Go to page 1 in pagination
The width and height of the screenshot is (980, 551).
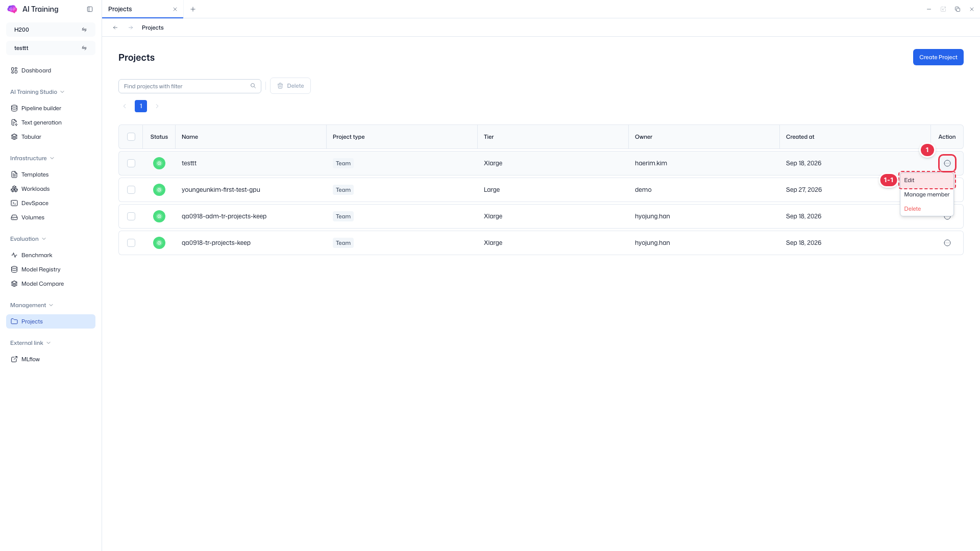coord(141,106)
